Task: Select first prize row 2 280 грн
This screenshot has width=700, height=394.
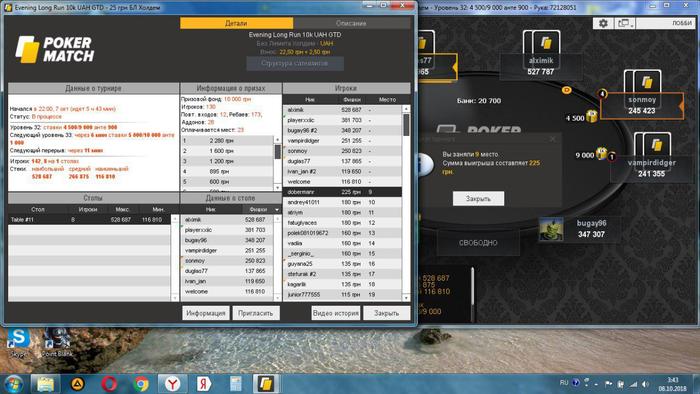Action: (227, 141)
